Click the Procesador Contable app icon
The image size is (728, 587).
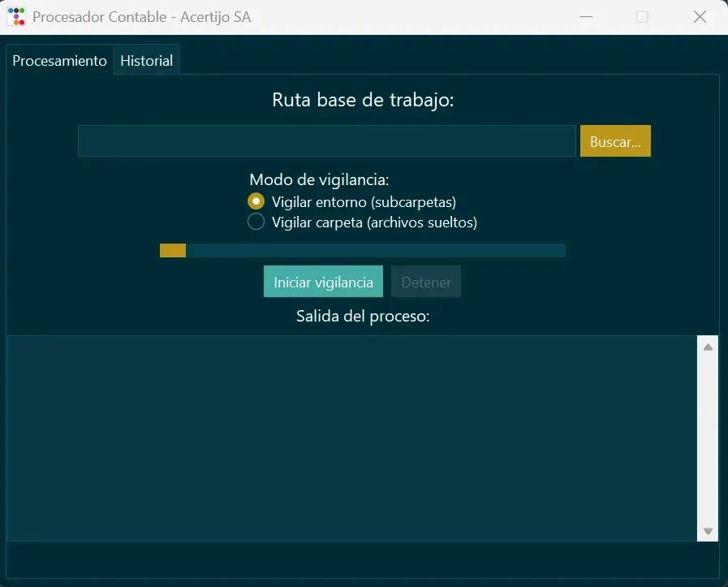(x=16, y=17)
